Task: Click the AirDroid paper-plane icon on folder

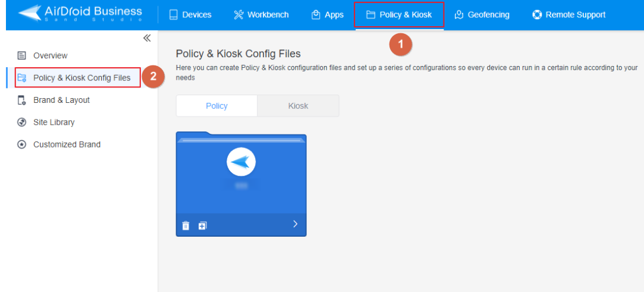Action: [x=241, y=162]
